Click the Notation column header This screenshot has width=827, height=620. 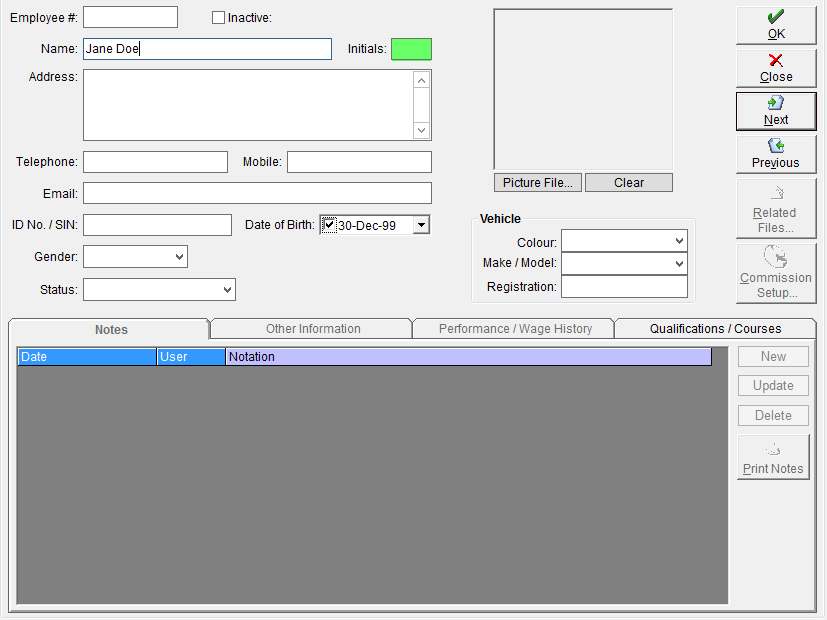(468, 356)
